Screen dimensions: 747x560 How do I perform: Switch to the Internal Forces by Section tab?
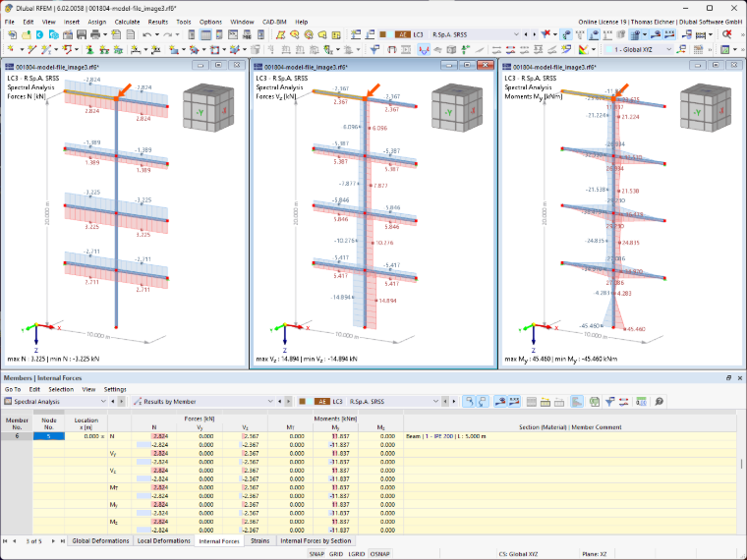click(316, 540)
